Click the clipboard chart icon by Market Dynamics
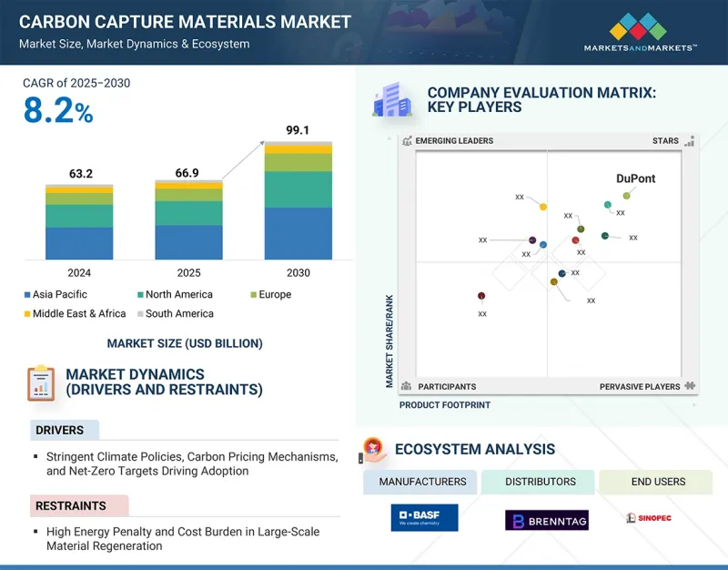 pos(40,382)
